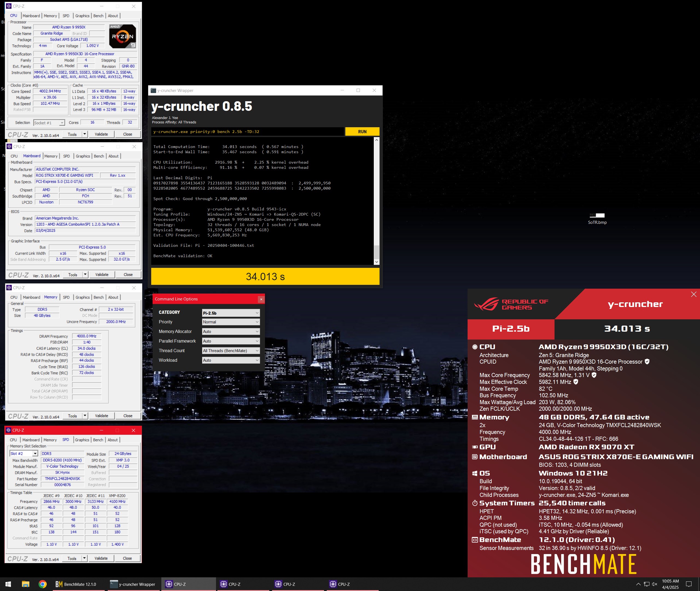Open Windows Start menu
The image size is (700, 591).
(8, 584)
